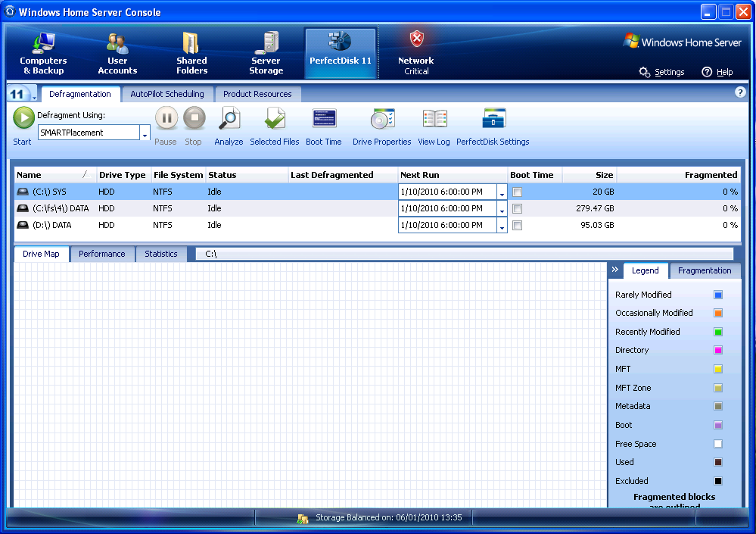The image size is (756, 534).
Task: Click the Fragmented column header
Action: pyautogui.click(x=678, y=175)
